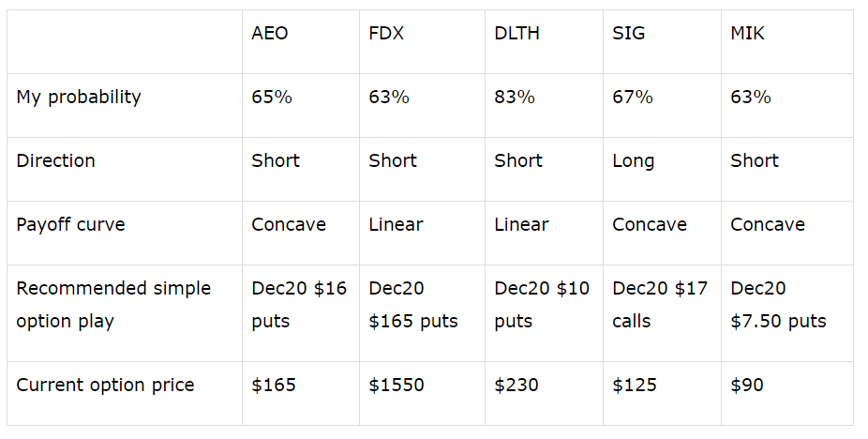Screen dimensions: 868x439
Task: Click the My probability row label
Action: (79, 98)
